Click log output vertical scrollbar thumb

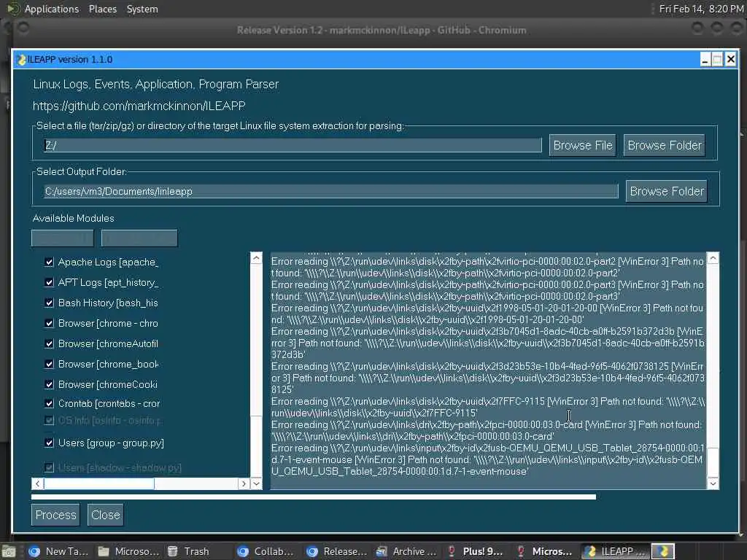[713, 462]
